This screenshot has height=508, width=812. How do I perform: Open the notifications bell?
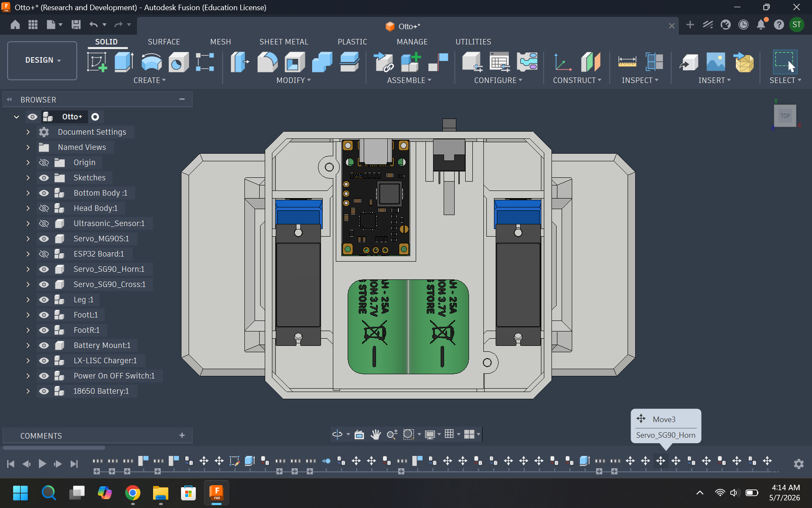(x=761, y=25)
